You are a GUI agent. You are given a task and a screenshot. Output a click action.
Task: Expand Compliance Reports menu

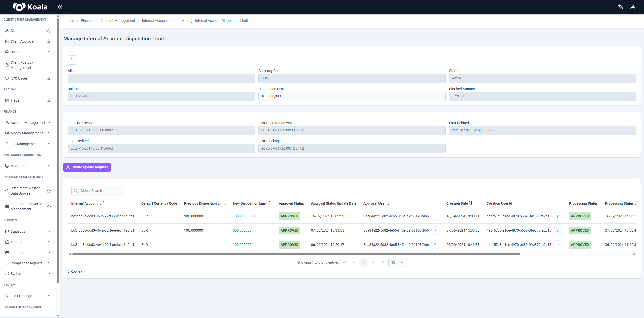49,263
